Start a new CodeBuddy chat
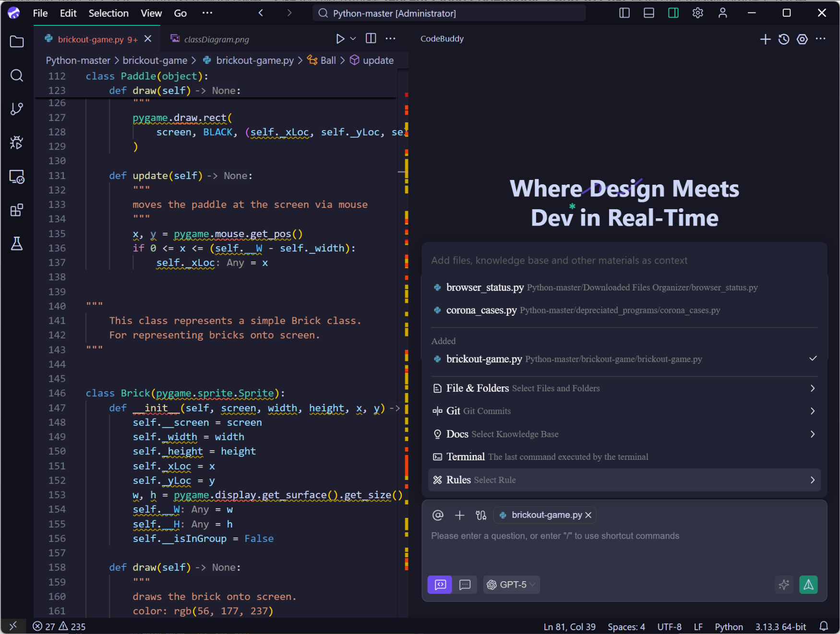This screenshot has width=840, height=634. (x=765, y=39)
